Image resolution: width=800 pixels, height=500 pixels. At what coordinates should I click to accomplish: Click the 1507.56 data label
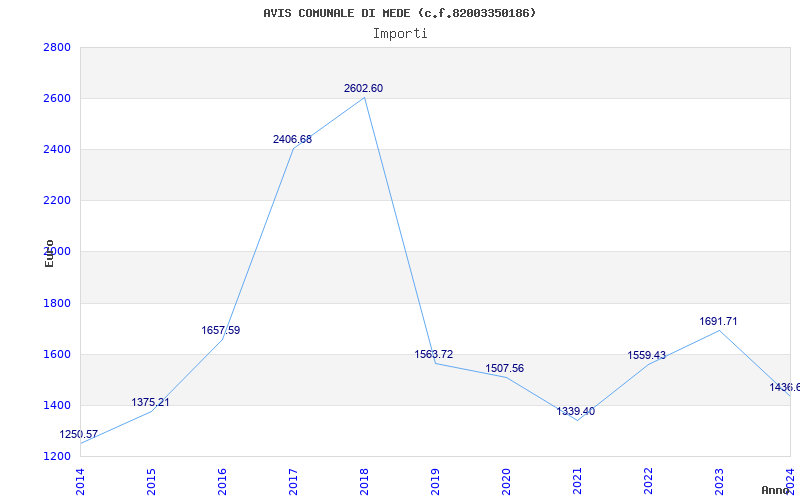click(505, 368)
